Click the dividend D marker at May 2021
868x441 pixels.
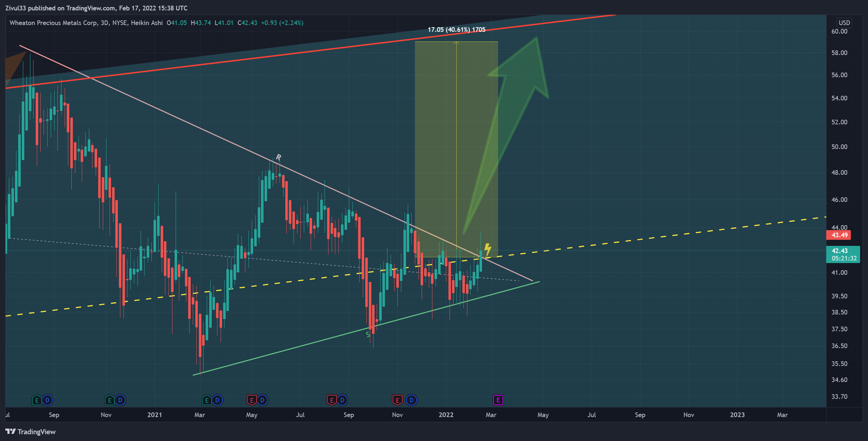262,400
